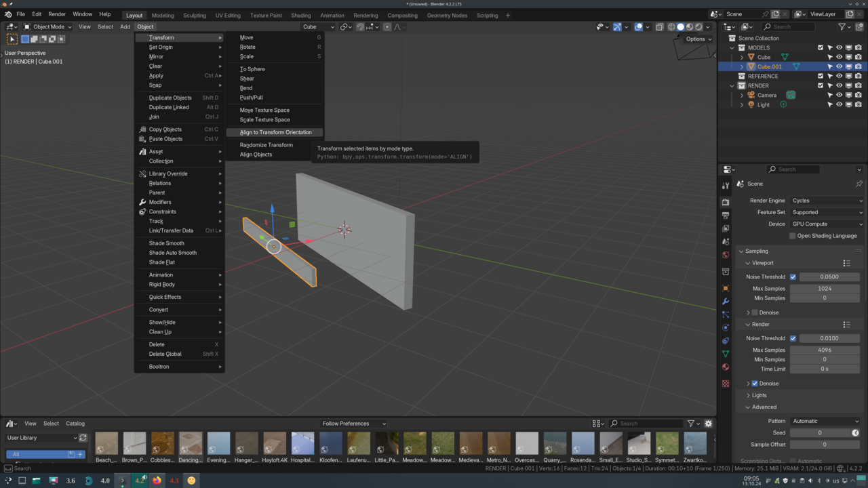868x488 pixels.
Task: Adjust the Render Noise Threshold value
Action: pyautogui.click(x=829, y=338)
